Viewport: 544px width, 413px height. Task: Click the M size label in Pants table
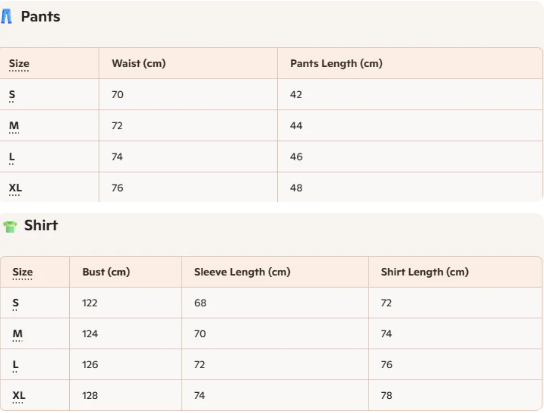click(14, 125)
